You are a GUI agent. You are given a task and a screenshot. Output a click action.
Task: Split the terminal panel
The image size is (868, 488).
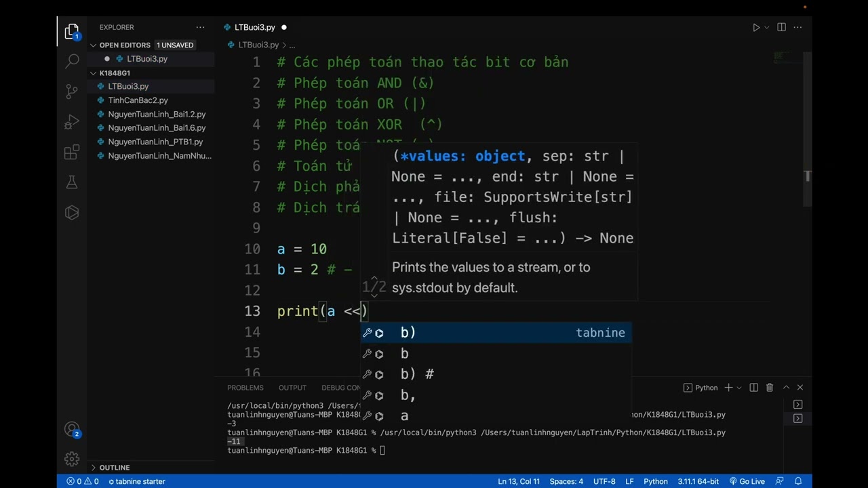754,388
